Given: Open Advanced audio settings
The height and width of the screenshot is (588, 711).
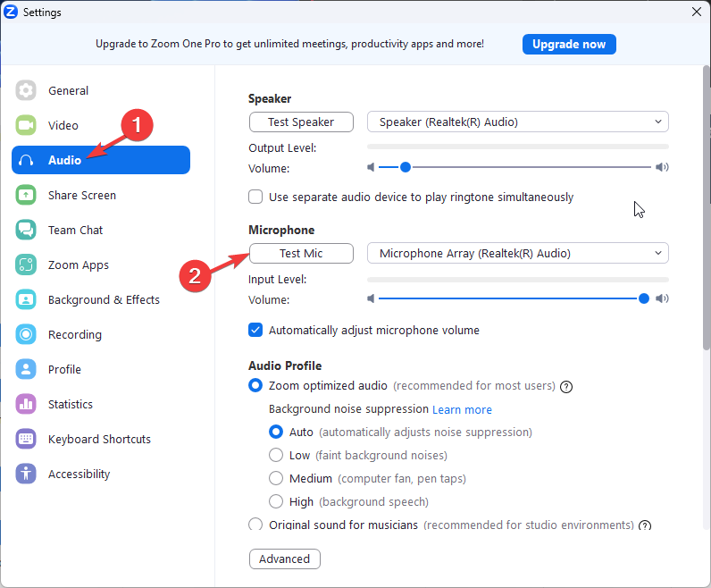Looking at the screenshot, I should 285,559.
